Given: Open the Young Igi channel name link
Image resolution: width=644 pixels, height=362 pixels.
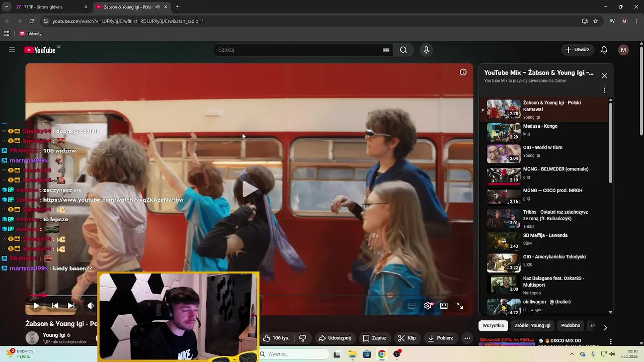Looking at the screenshot, I should pyautogui.click(x=54, y=335).
